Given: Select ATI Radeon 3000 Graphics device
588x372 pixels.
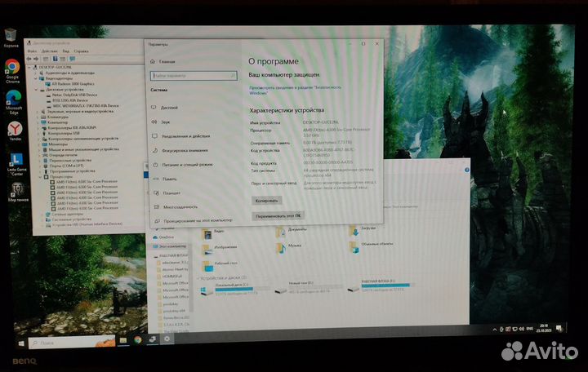Looking at the screenshot, I should pos(73,84).
